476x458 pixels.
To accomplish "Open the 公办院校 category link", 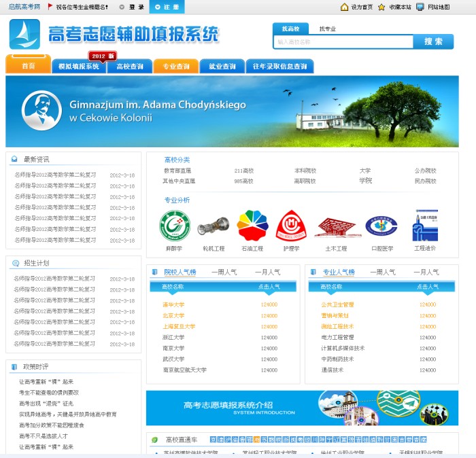I will coord(425,171).
